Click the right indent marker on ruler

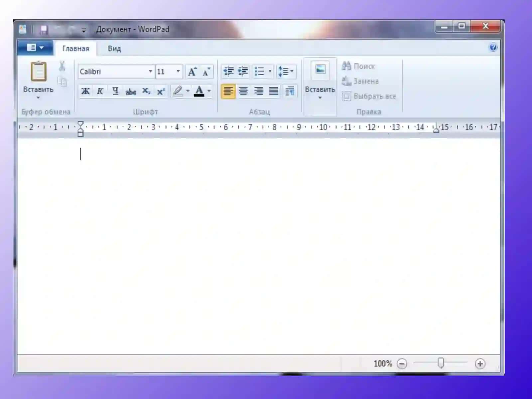436,130
